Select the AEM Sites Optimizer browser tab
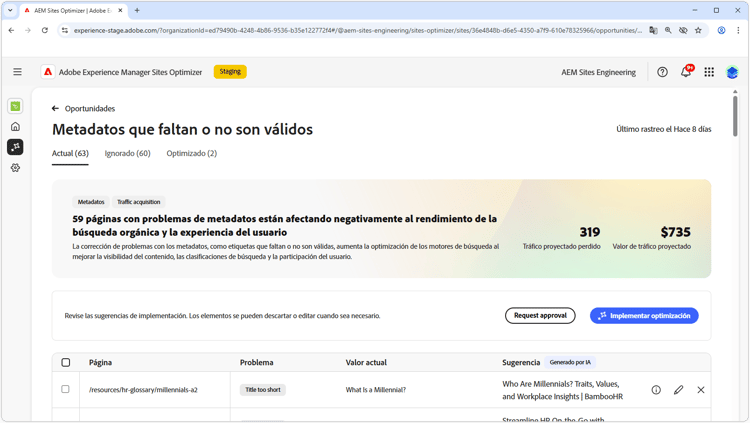 coord(73,10)
